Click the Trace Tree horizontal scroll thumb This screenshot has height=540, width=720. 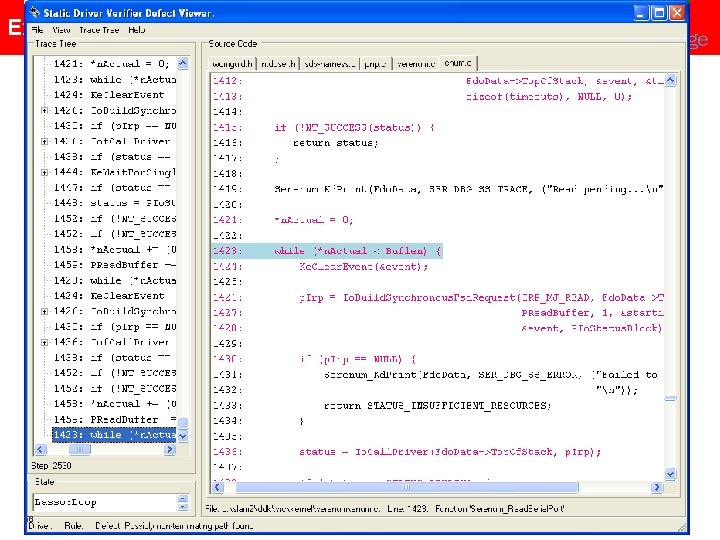click(x=79, y=450)
